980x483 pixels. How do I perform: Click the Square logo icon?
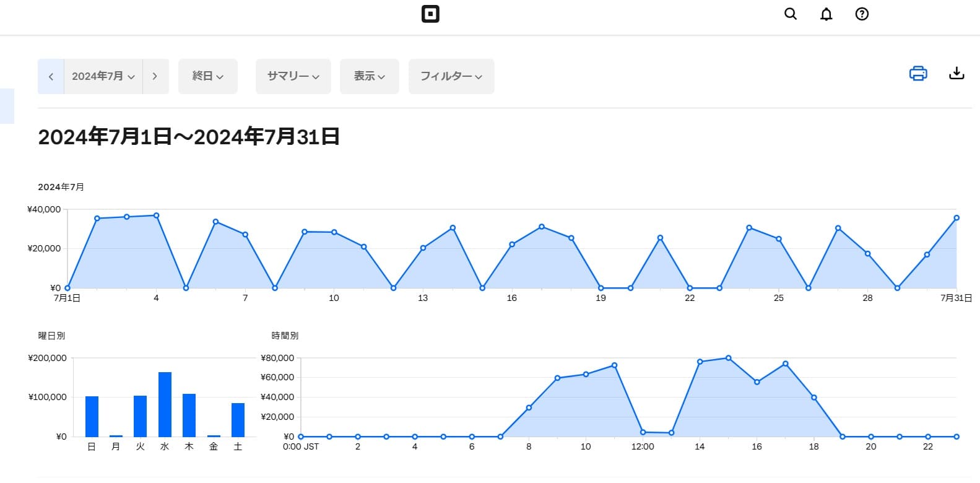click(x=430, y=14)
